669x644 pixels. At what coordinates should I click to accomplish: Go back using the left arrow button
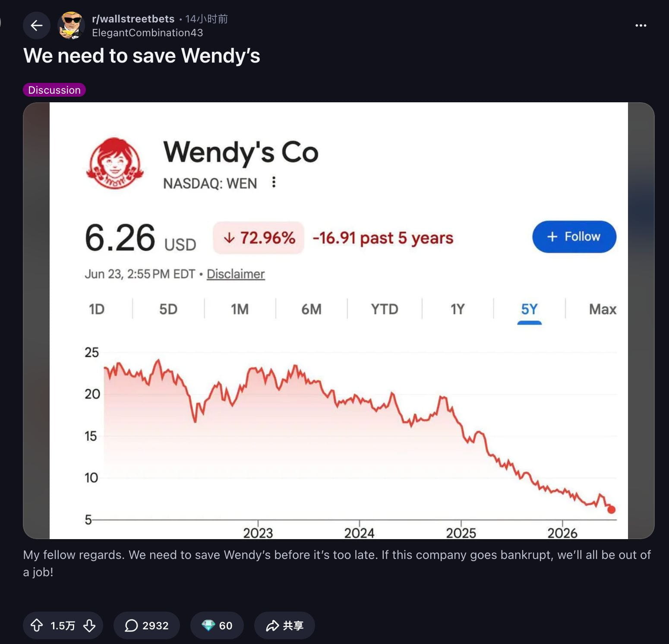click(37, 25)
